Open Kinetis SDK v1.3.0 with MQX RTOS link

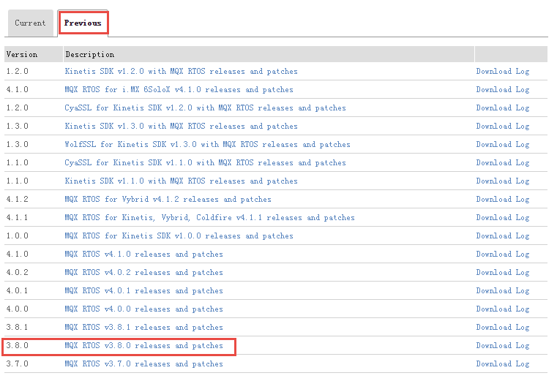coord(181,127)
